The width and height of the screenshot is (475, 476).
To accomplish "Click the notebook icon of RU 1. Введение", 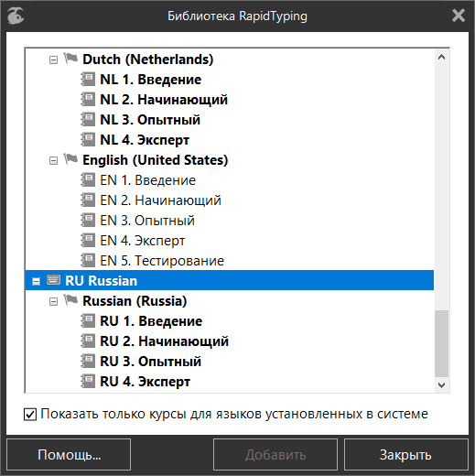I will point(88,320).
